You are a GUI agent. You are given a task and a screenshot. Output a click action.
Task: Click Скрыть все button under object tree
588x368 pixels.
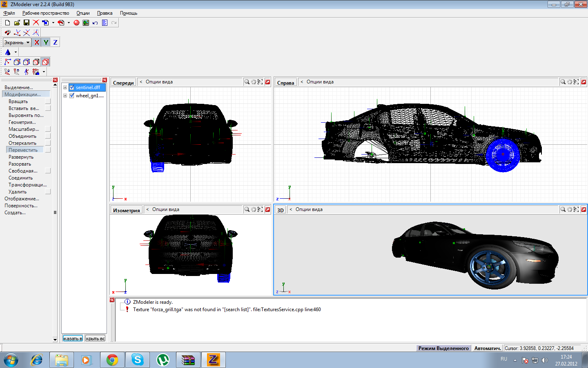[95, 338]
